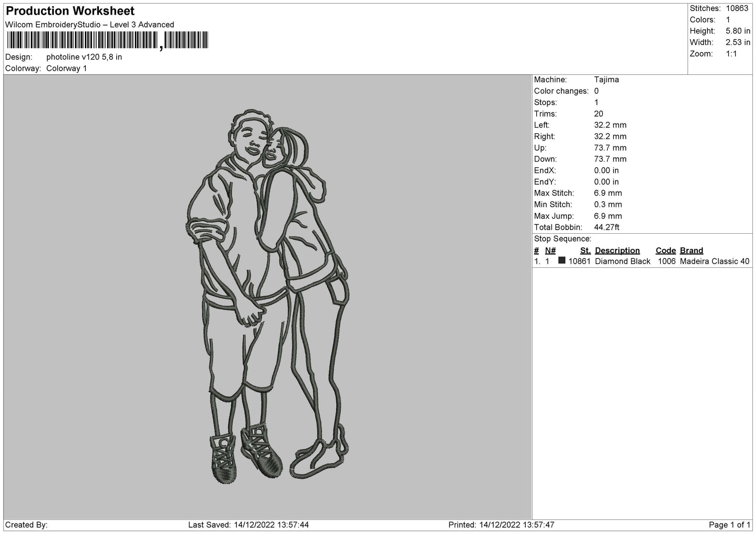
Task: Click the design barcode
Action: pyautogui.click(x=107, y=41)
